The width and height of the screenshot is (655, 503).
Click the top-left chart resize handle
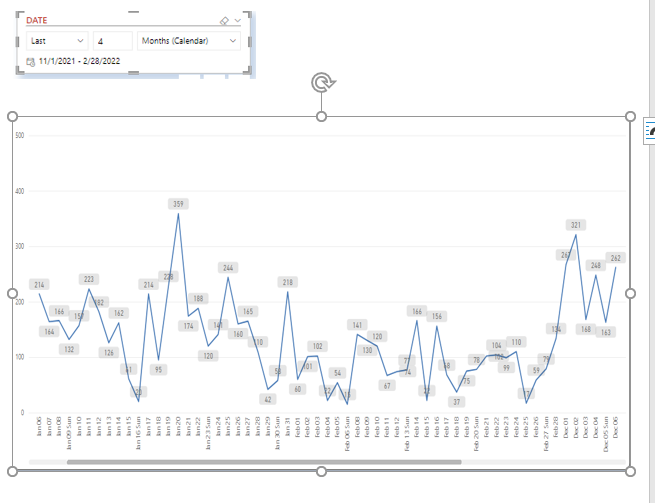tap(13, 116)
